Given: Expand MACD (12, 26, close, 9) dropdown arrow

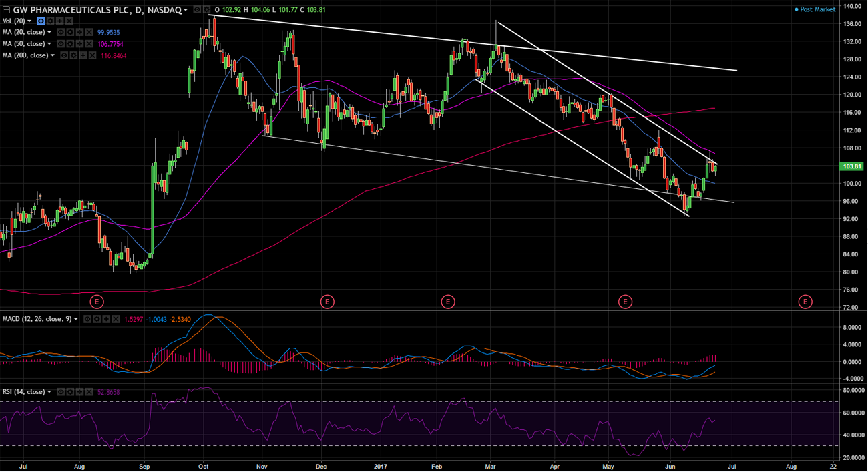Looking at the screenshot, I should coord(76,319).
